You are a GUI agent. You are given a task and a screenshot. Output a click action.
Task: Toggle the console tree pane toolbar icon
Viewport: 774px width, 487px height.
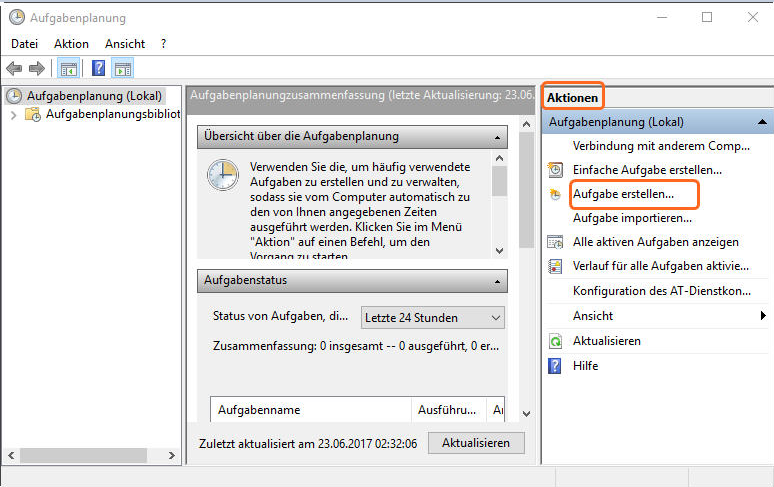(69, 69)
